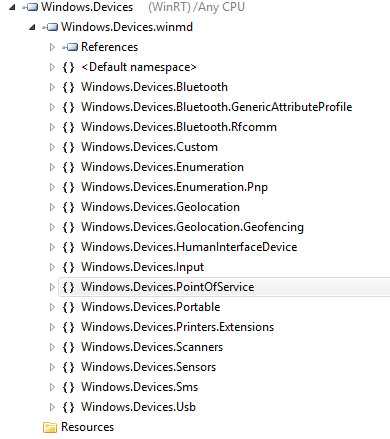Click braces icon beside Windows.Devices.Usb
Image resolution: width=390 pixels, height=439 pixels.
coord(68,407)
